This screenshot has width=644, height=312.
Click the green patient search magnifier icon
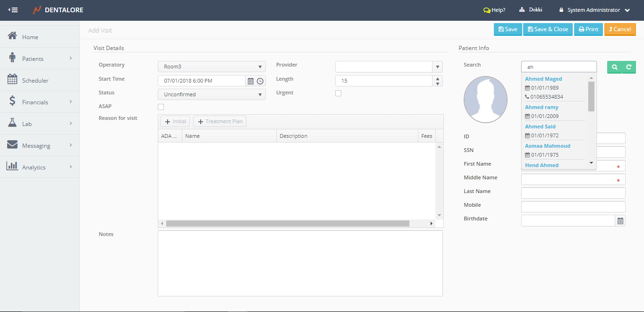pyautogui.click(x=614, y=67)
